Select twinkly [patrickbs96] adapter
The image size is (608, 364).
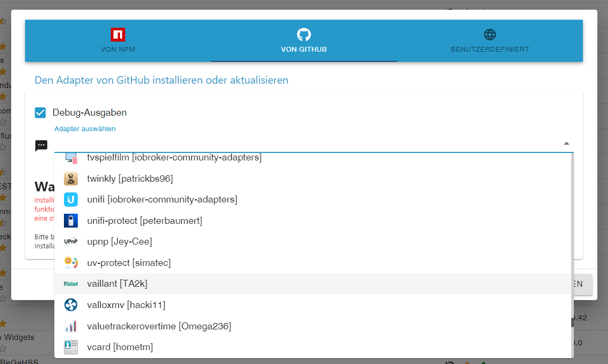313,179
